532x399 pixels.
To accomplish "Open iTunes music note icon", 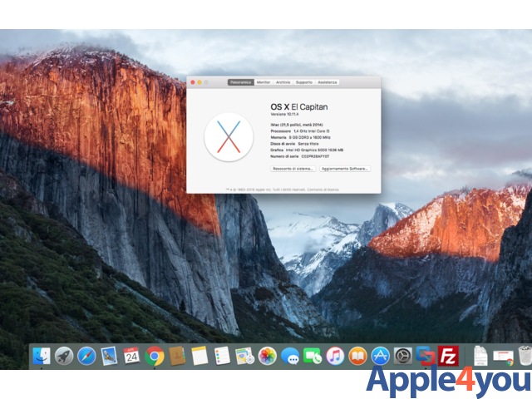I will point(335,356).
